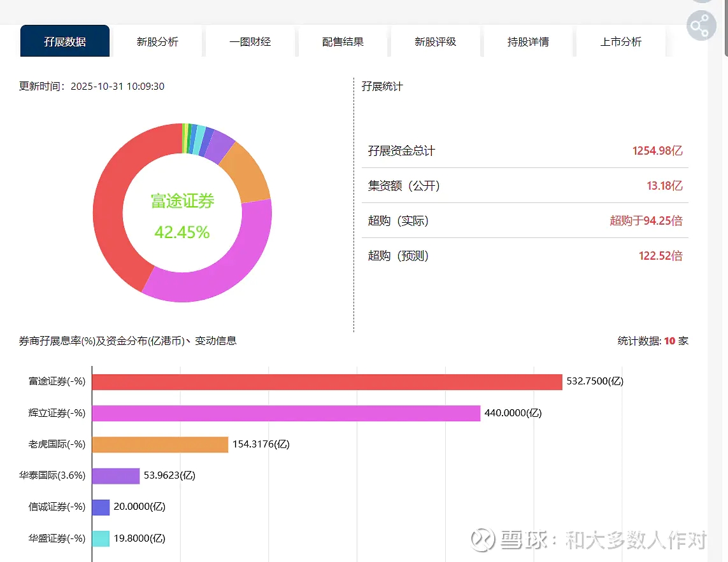Click the 超购（预测） row label

(398, 256)
